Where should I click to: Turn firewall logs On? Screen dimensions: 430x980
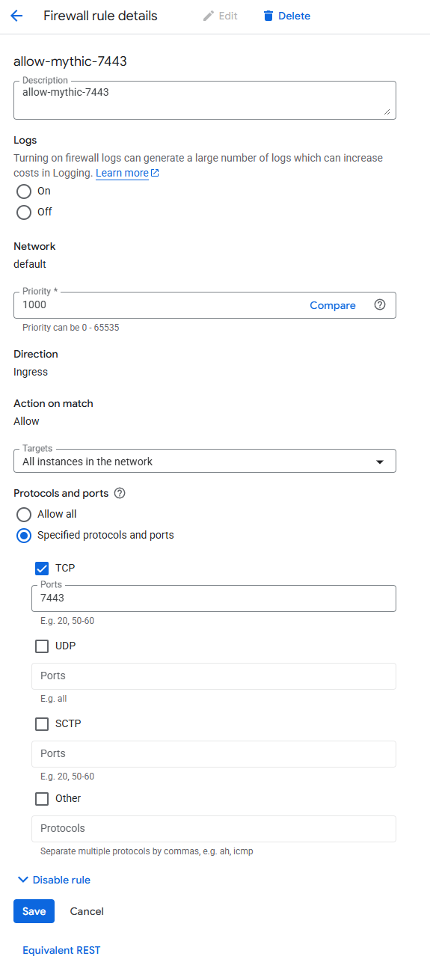click(x=24, y=192)
